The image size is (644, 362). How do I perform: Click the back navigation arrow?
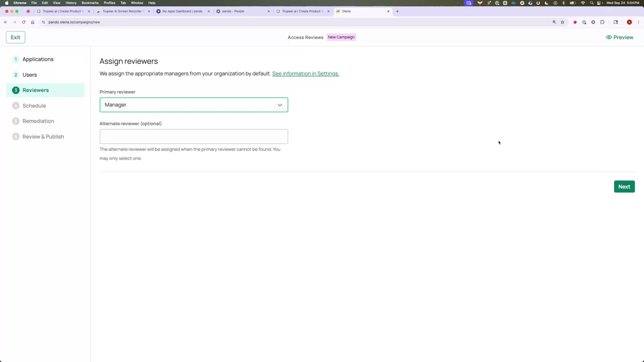pyautogui.click(x=5, y=22)
